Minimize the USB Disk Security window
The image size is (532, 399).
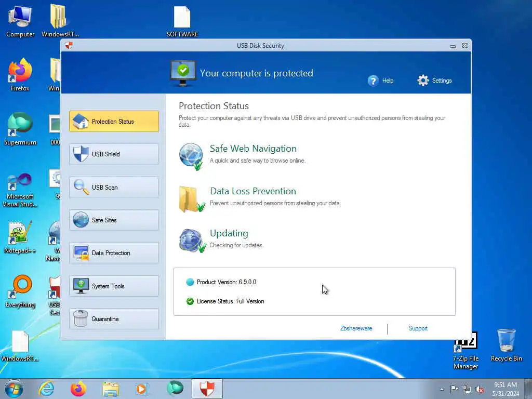coord(453,46)
